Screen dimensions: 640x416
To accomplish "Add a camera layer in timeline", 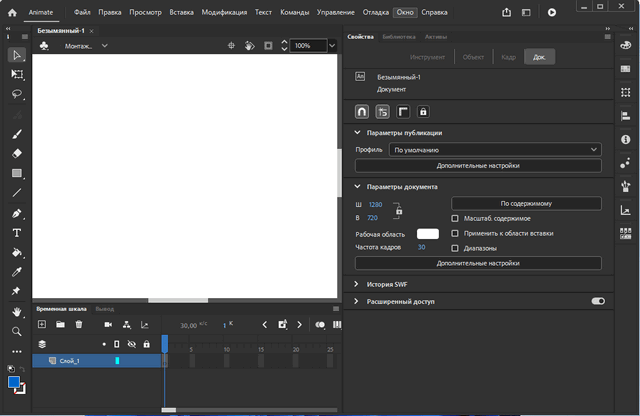I will pos(108,325).
